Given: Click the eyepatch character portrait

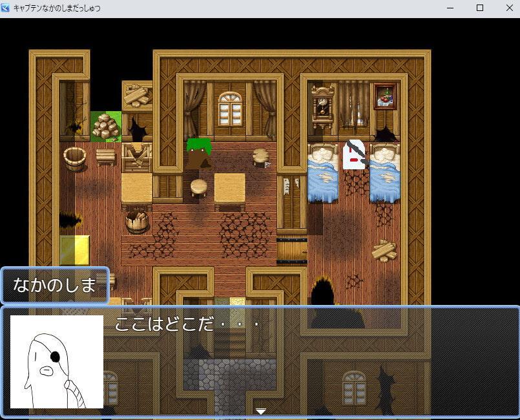Looking at the screenshot, I should tap(57, 362).
